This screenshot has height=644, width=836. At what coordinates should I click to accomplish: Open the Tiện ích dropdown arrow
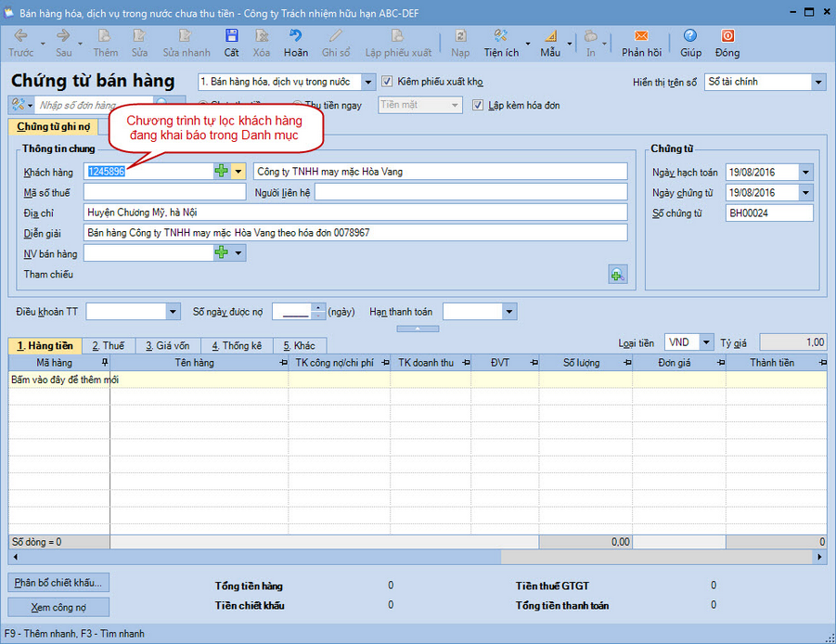pos(528,44)
